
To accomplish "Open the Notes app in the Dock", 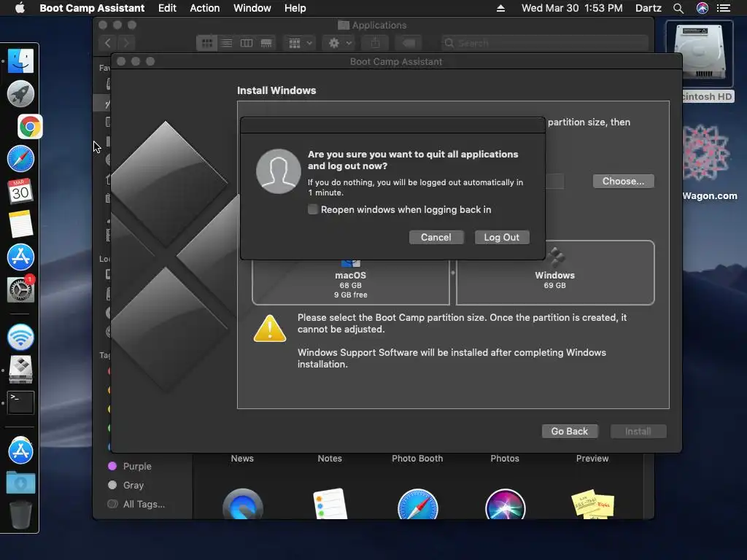I will click(x=20, y=224).
